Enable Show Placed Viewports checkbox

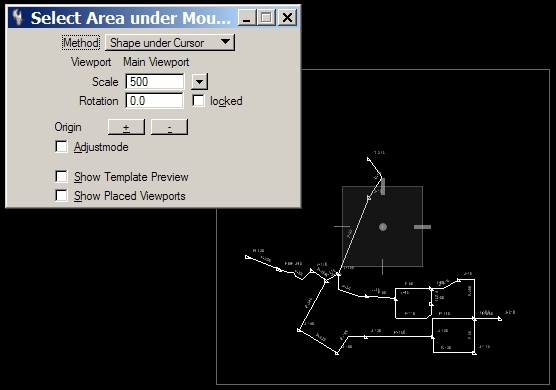point(61,195)
